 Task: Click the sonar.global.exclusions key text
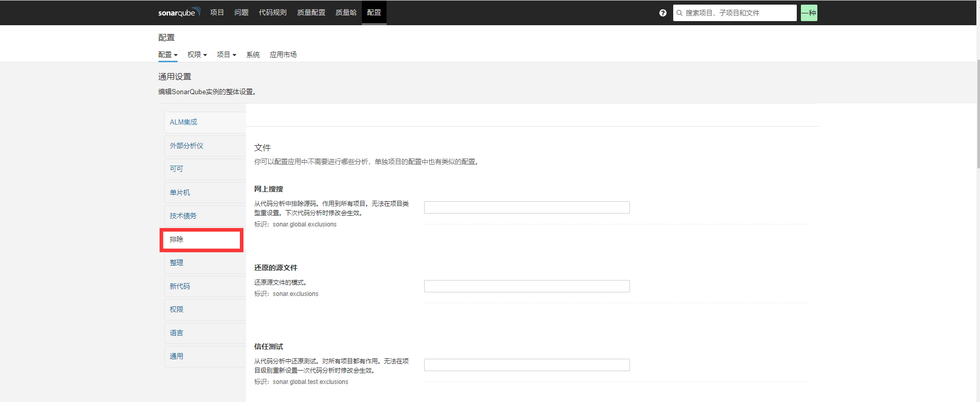coord(305,224)
